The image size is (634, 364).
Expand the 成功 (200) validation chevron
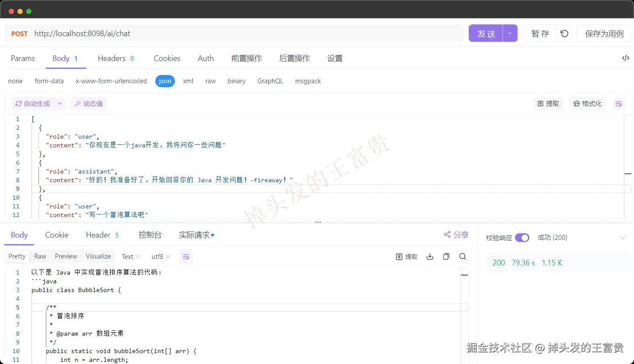[623, 238]
